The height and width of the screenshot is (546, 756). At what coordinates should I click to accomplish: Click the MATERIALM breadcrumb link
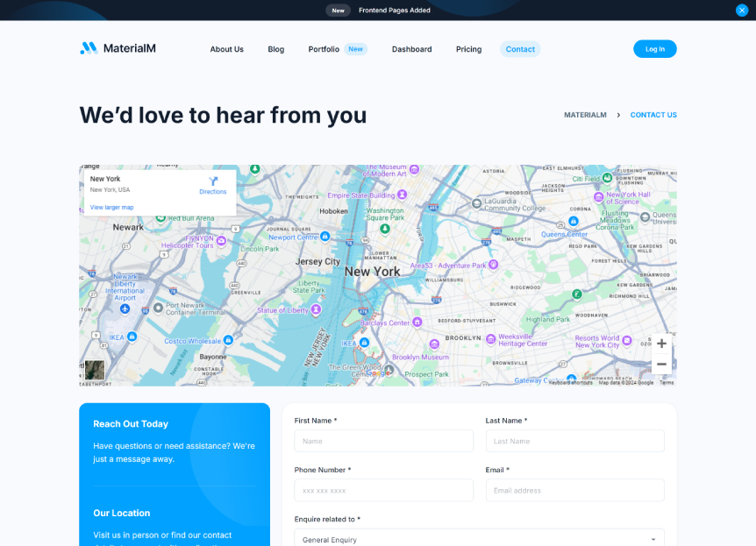pyautogui.click(x=585, y=115)
